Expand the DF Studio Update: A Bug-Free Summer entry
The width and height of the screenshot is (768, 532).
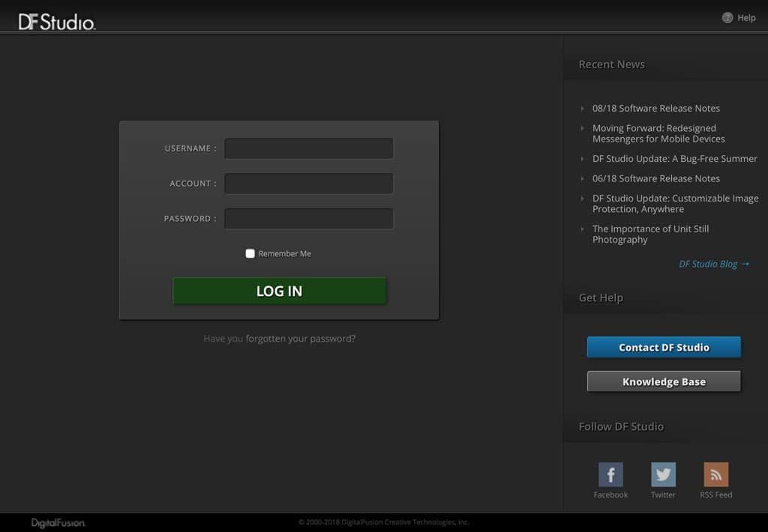[673, 158]
